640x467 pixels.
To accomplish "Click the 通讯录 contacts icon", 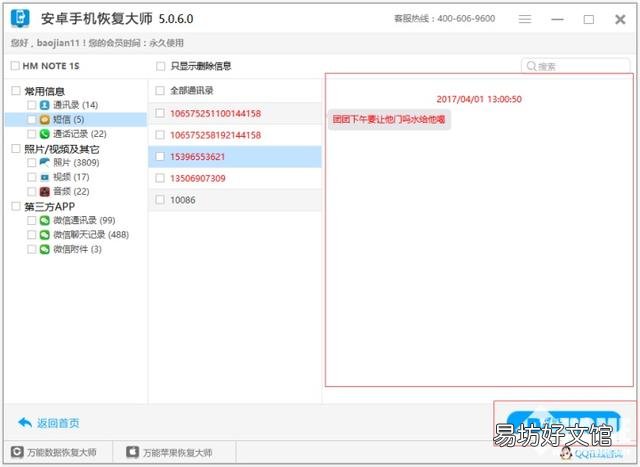I will (44, 105).
